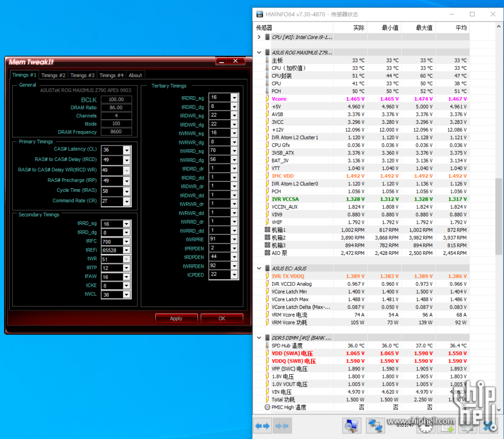Click the lightning icon beside IMC VDD
The image size is (504, 439).
coord(267,176)
